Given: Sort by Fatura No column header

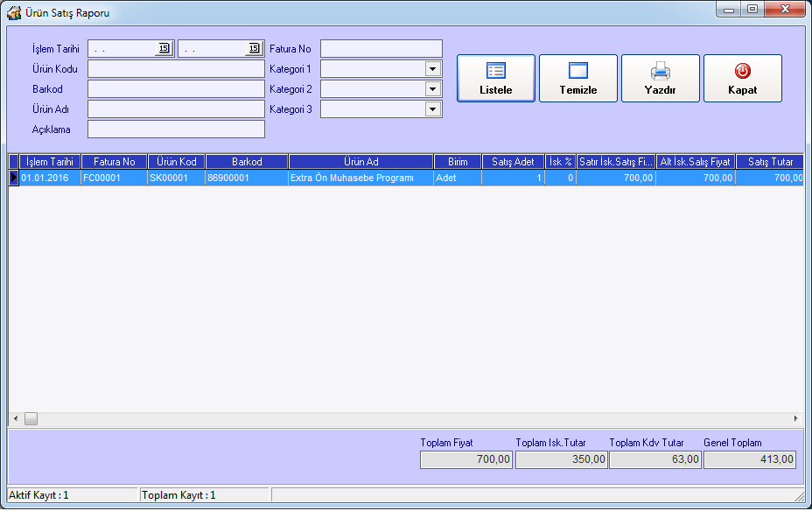Looking at the screenshot, I should pyautogui.click(x=114, y=162).
